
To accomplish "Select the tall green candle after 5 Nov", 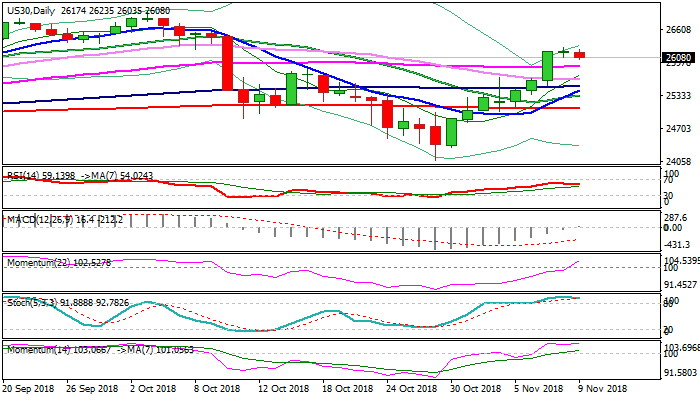I will point(548,66).
